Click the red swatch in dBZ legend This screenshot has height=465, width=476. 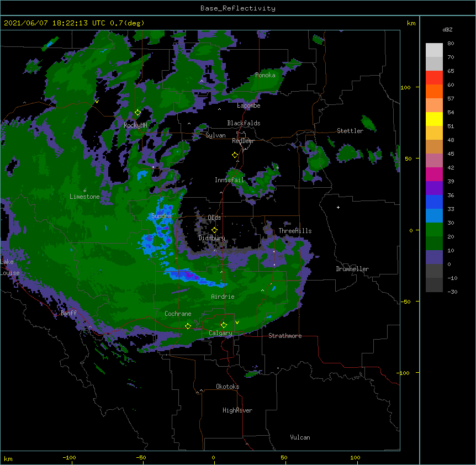click(x=434, y=78)
